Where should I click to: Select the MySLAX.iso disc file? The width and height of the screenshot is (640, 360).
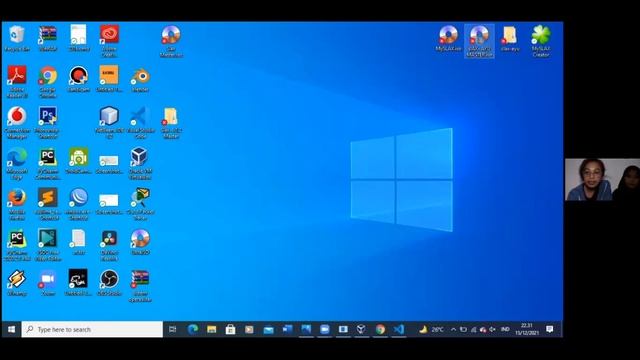tap(448, 38)
